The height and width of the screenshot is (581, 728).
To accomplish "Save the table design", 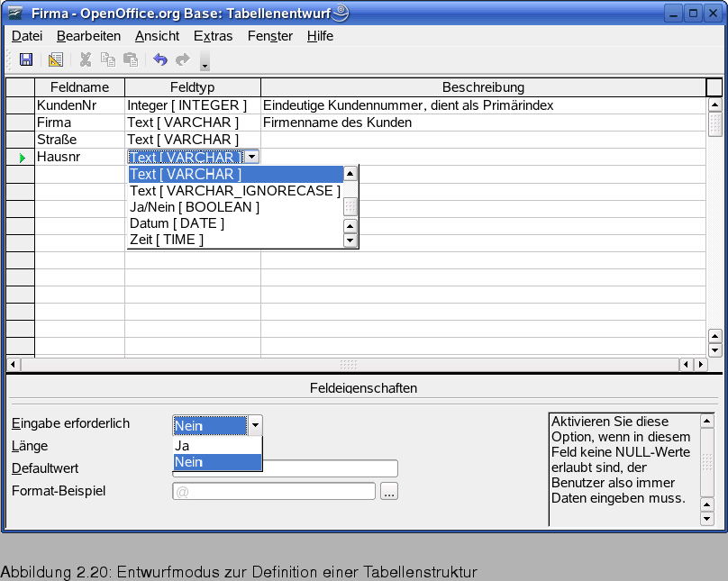I will pyautogui.click(x=26, y=59).
